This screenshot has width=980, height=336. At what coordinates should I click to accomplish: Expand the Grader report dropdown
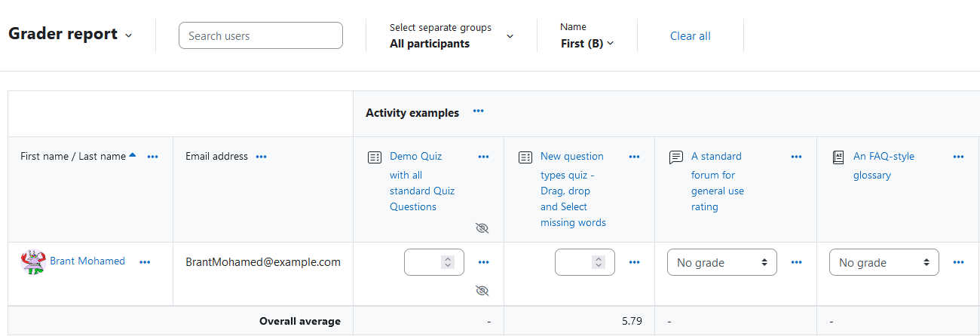[x=129, y=35]
